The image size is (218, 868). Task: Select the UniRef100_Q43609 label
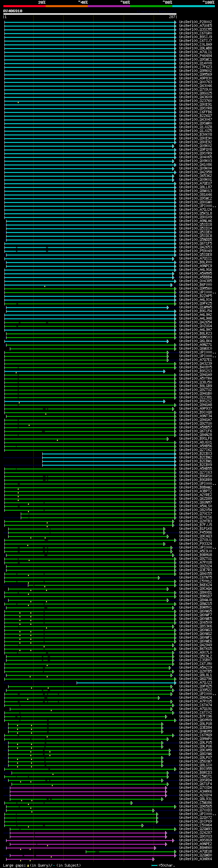(196, 97)
